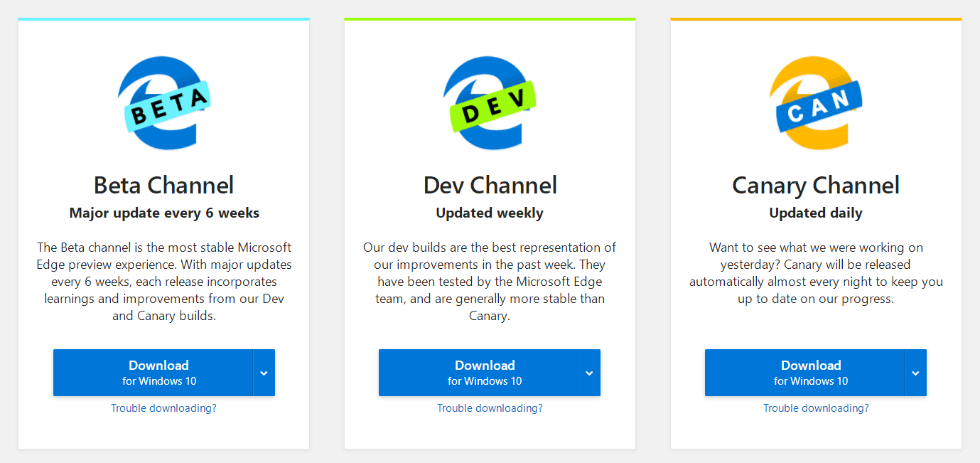Download Beta Channel for Windows 10
The image size is (980, 463).
(x=153, y=373)
